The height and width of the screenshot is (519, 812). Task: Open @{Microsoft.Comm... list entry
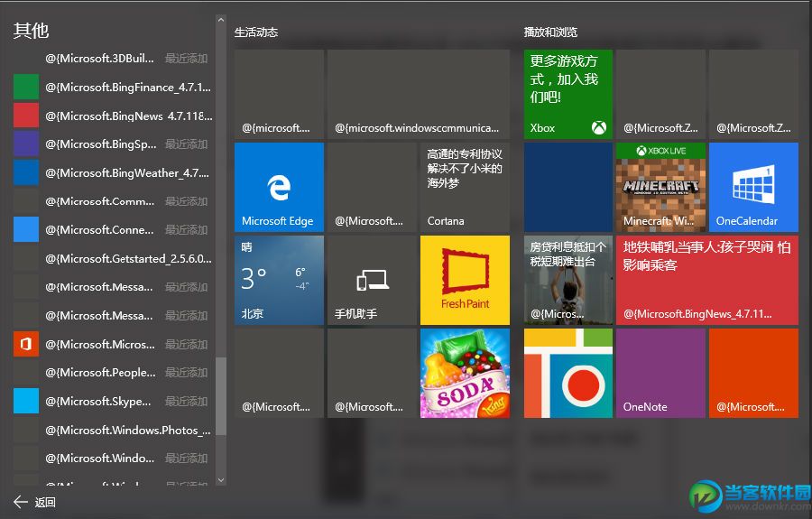click(x=111, y=201)
